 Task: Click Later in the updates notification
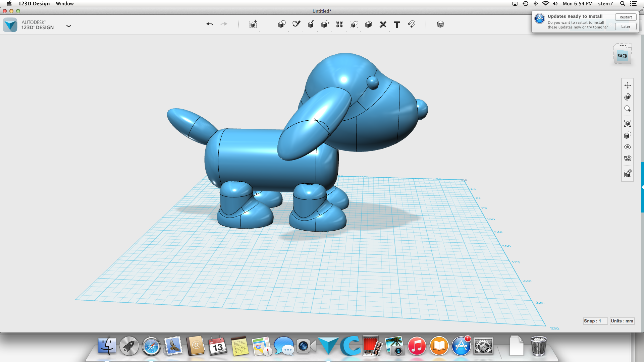coord(626,26)
